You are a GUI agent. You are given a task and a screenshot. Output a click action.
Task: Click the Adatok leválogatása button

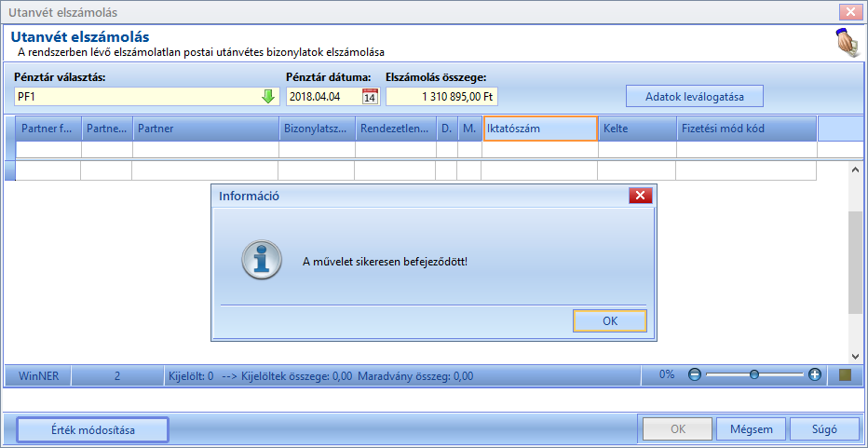point(695,96)
